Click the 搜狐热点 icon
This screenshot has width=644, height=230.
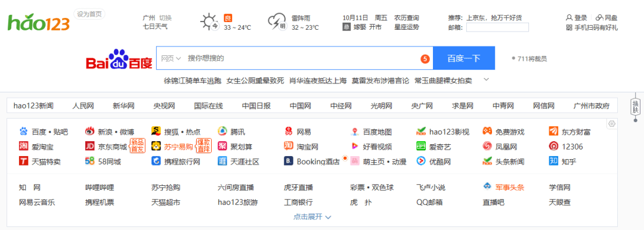[156, 132]
